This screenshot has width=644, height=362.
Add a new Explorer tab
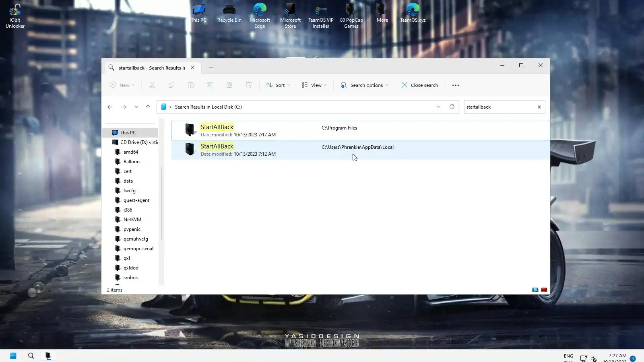point(211,68)
